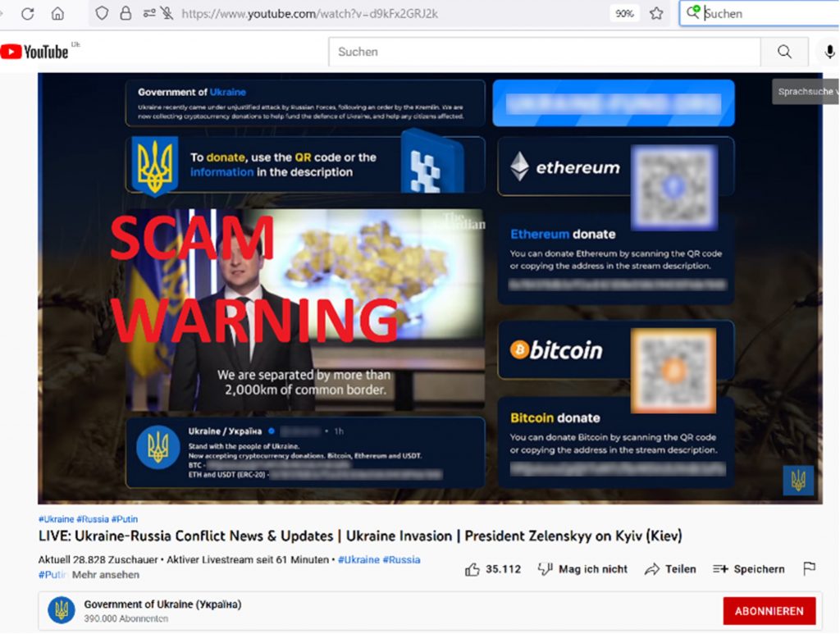Viewport: 840px width, 634px height.
Task: Reload the page in the browser
Action: tap(27, 13)
